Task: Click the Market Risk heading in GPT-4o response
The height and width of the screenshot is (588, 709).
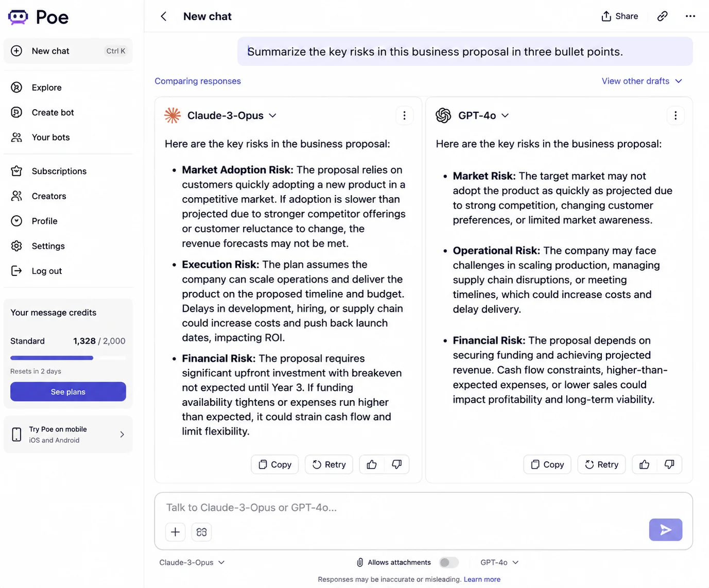Action: point(484,176)
